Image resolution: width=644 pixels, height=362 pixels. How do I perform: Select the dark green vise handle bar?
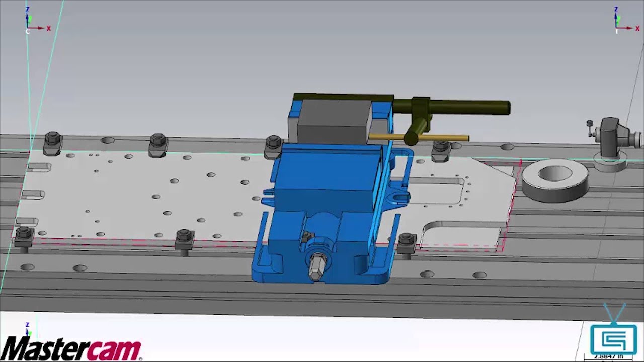(x=451, y=108)
